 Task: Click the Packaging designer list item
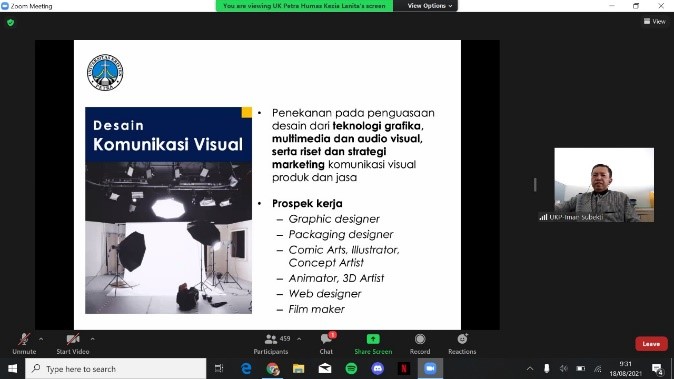341,234
